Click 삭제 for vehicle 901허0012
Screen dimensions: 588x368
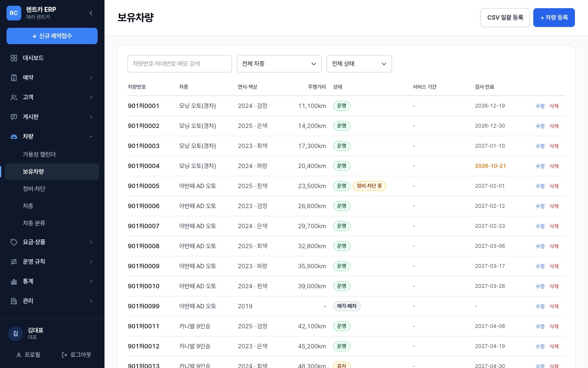click(554, 346)
